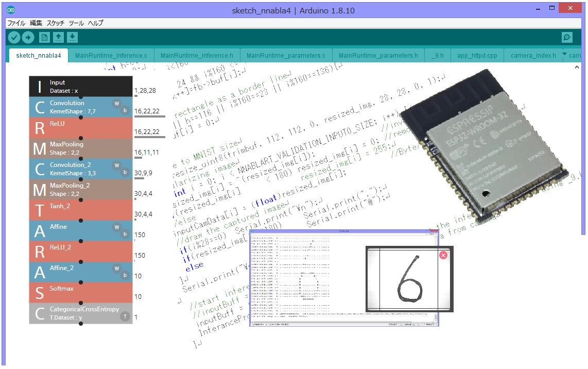
Task: Switch to the sketch_nnabla4 tab
Action: pyautogui.click(x=38, y=56)
